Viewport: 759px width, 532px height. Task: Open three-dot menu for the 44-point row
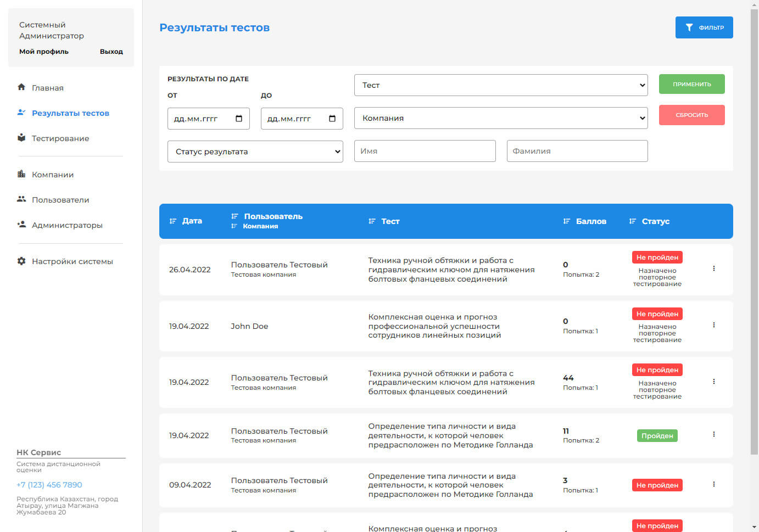pos(714,382)
